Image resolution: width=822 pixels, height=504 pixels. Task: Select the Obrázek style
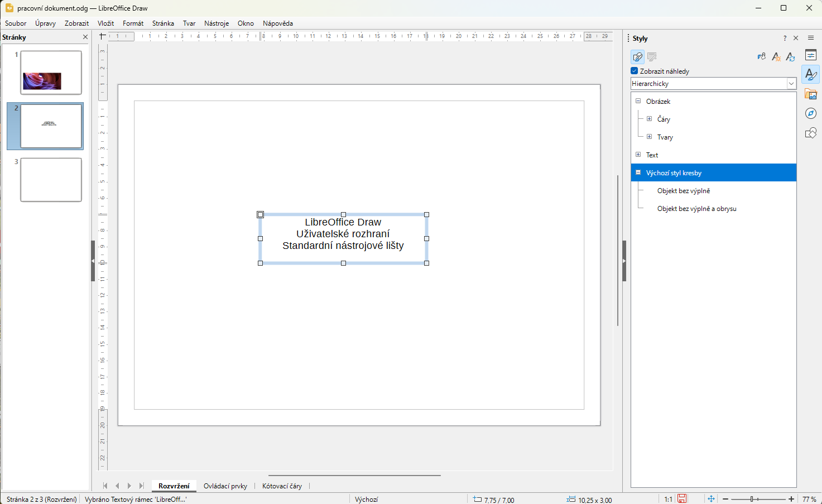[x=658, y=102]
